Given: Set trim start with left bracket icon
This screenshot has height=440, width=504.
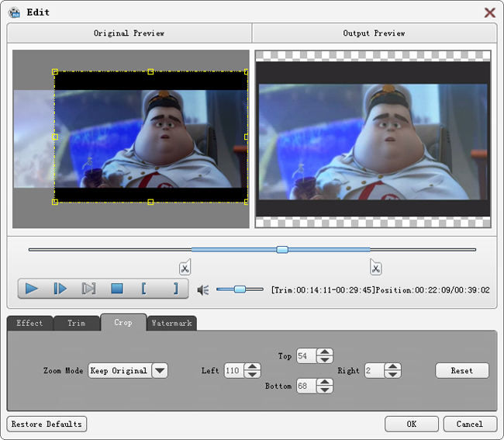Looking at the screenshot, I should click(x=143, y=289).
